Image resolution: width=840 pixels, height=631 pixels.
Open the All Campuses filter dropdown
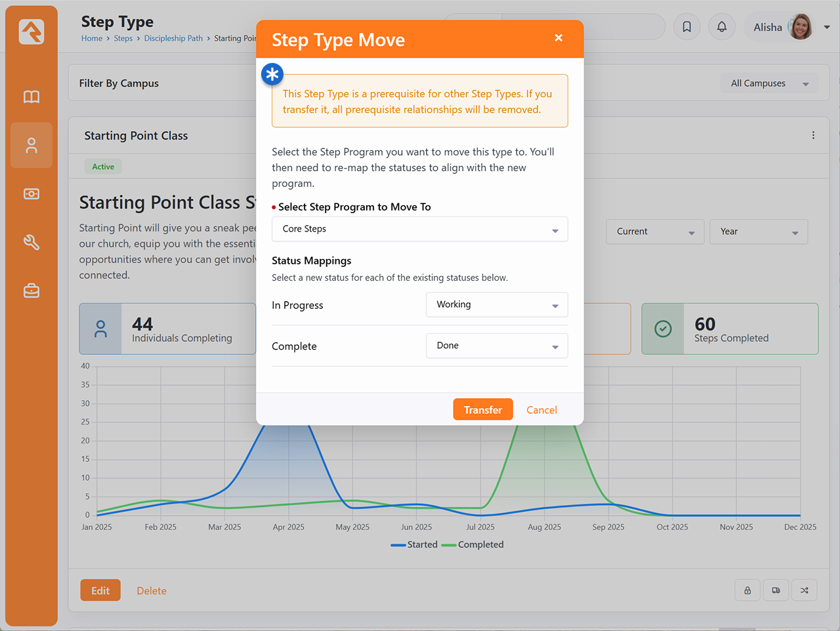768,83
